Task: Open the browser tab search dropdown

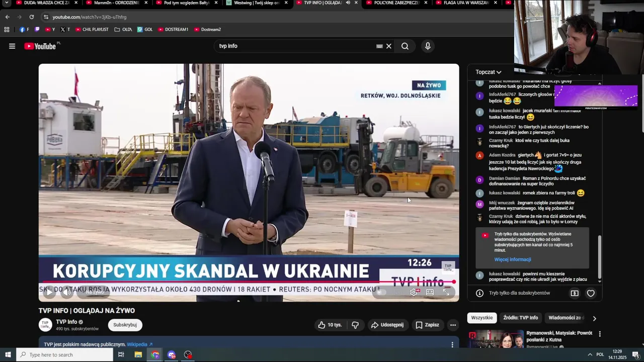Action: click(7, 3)
